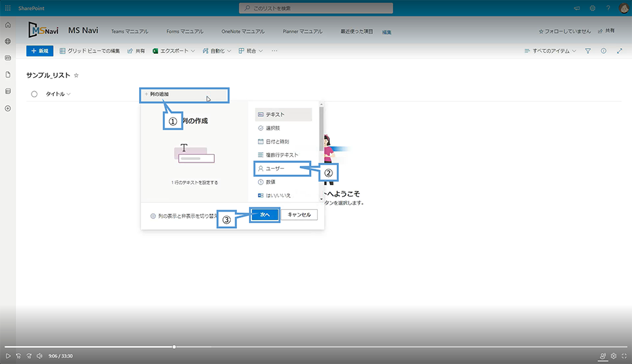Skip back ten seconds in video
The image size is (632, 364).
18,356
